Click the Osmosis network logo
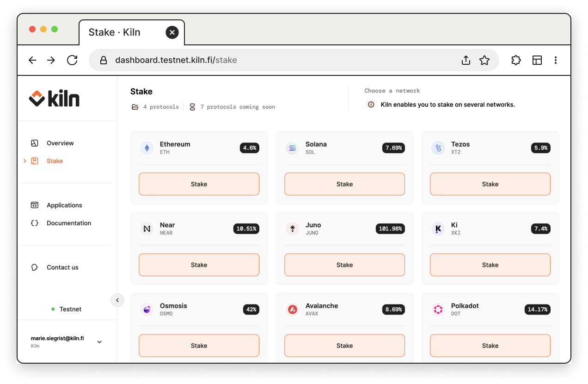Viewport: 588px width, 384px height. [147, 310]
